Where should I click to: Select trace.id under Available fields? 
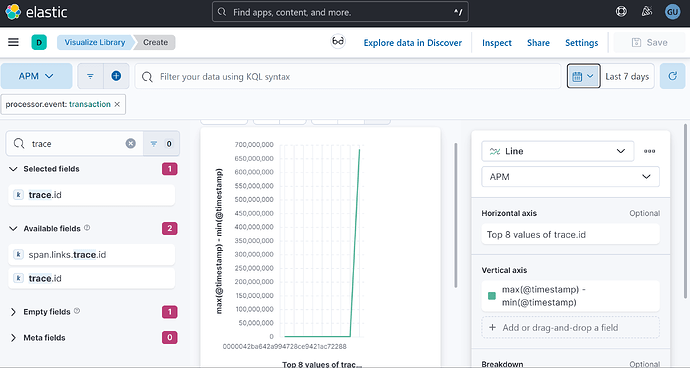click(x=92, y=278)
